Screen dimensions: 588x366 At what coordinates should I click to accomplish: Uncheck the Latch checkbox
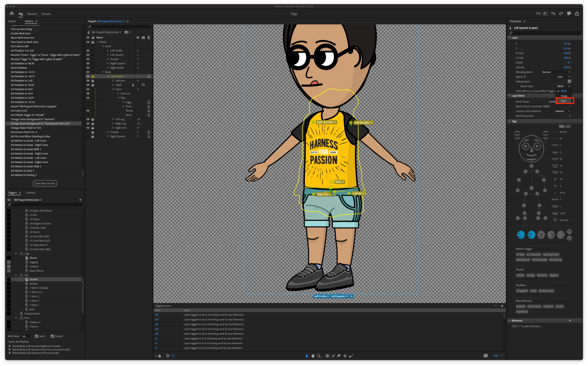point(37,336)
